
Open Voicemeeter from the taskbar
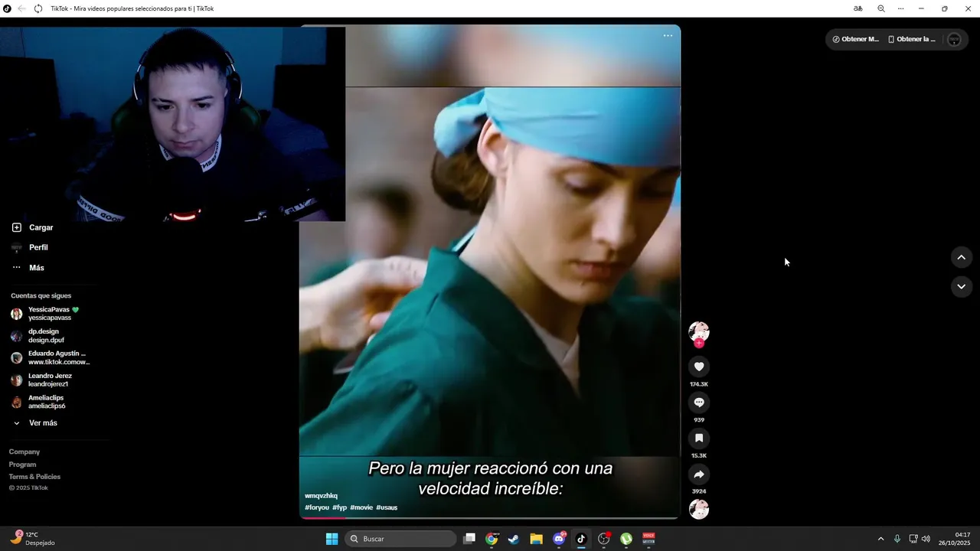click(x=648, y=539)
